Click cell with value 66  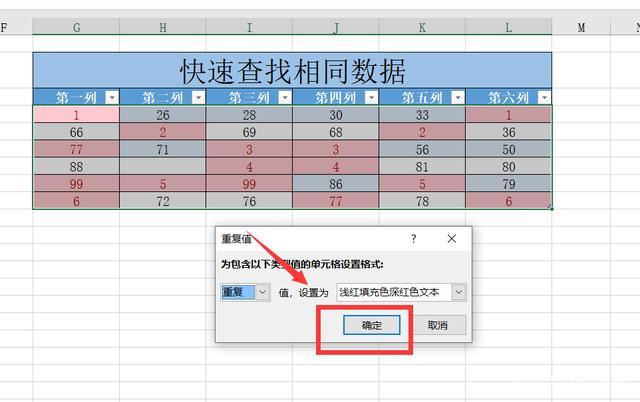tap(76, 132)
